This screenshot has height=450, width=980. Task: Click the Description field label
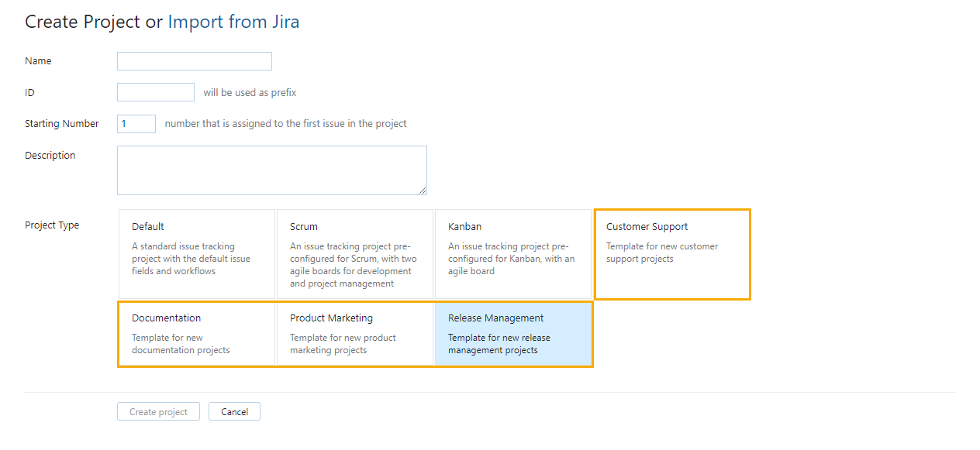click(50, 156)
